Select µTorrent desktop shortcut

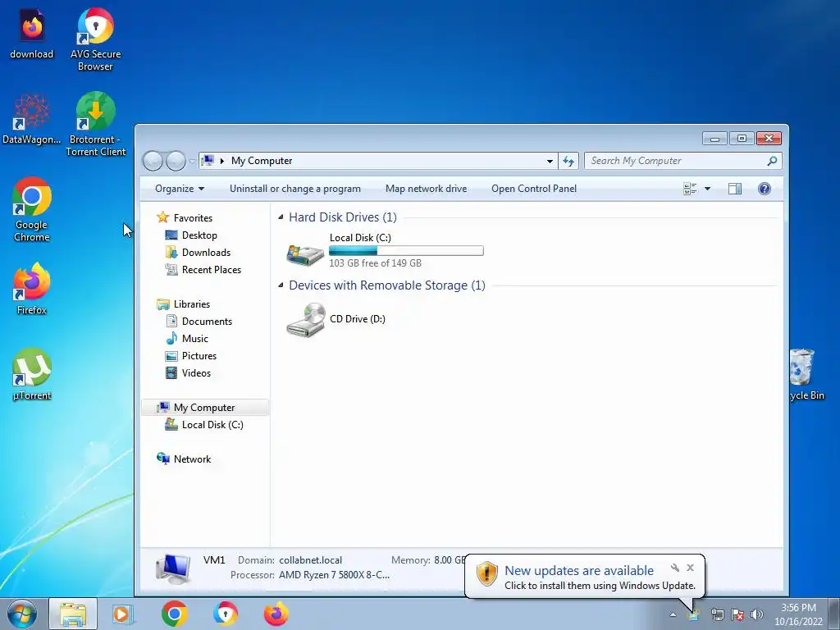coord(32,374)
